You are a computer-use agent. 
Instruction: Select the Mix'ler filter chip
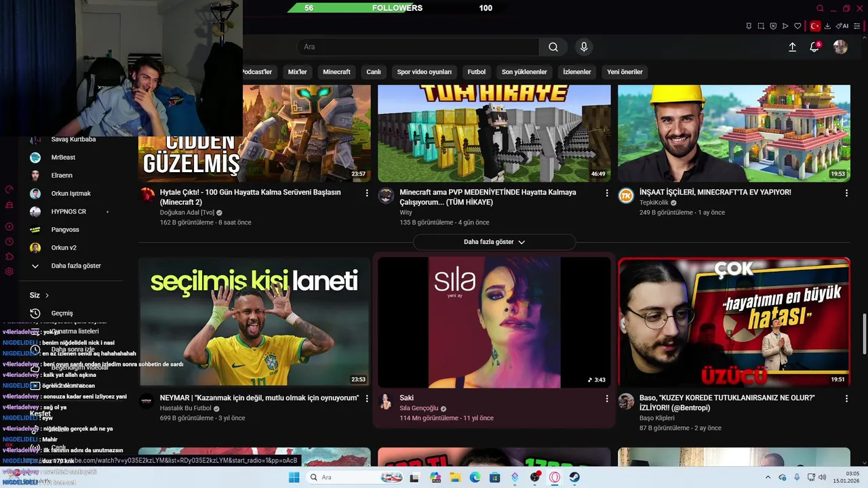(x=297, y=72)
